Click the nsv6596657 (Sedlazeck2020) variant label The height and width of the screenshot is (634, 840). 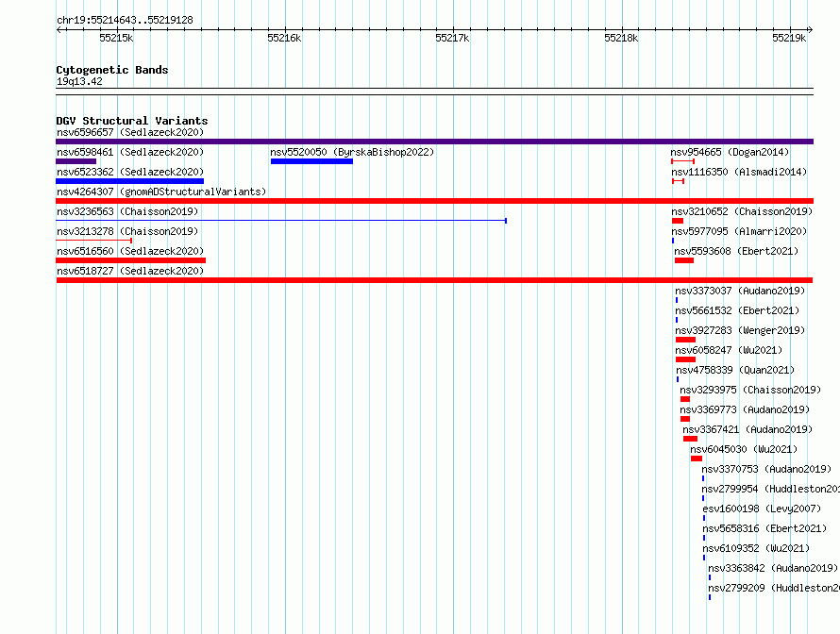pos(130,132)
